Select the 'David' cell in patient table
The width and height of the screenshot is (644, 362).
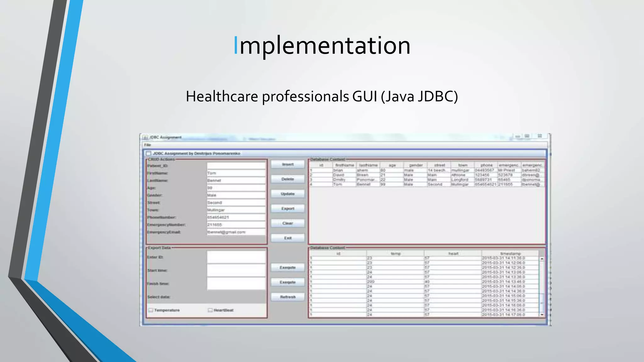(345, 175)
